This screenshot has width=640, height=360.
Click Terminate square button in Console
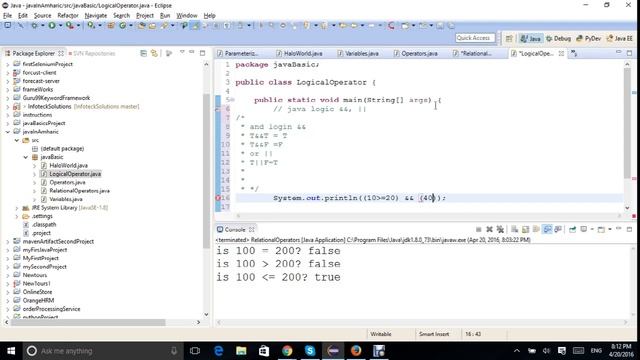point(478,229)
